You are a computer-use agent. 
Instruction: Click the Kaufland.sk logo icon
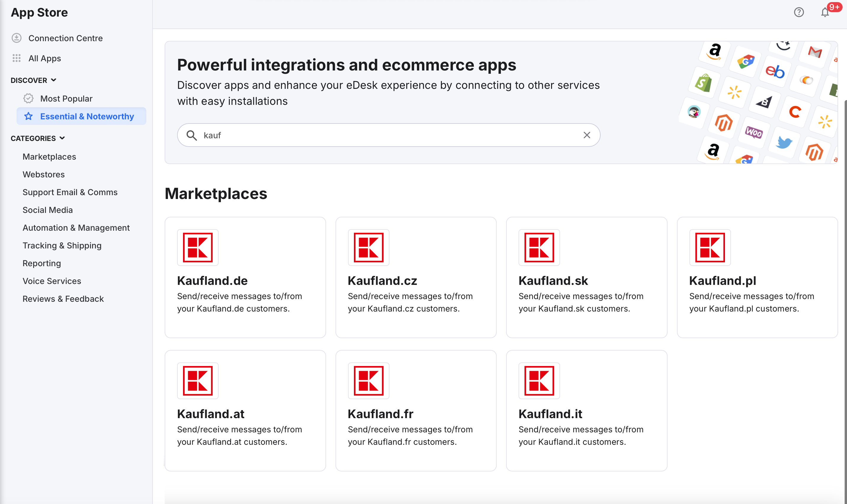539,247
